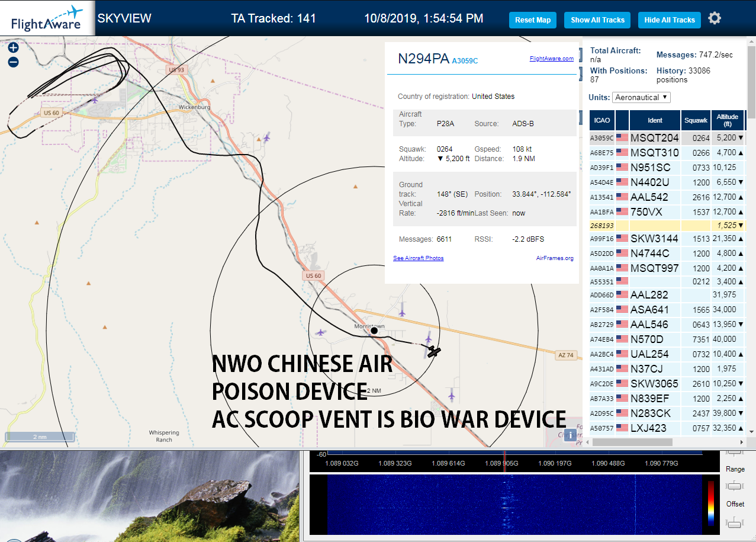Click the A3059C ICAO link beside N294PA

pos(465,60)
